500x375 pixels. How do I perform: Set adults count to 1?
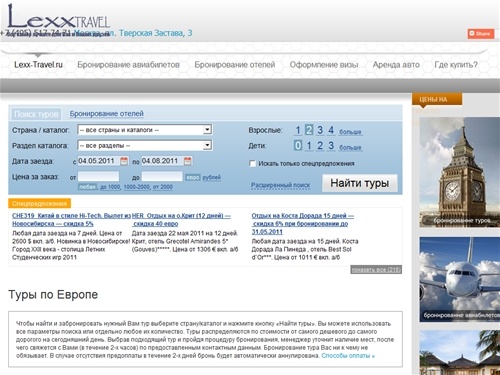[298, 130]
